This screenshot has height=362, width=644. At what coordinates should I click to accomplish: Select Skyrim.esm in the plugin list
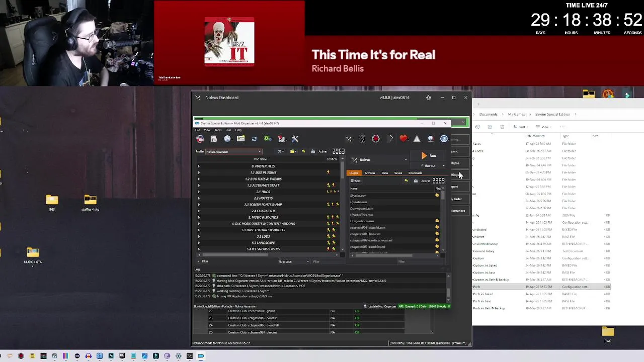(x=358, y=196)
